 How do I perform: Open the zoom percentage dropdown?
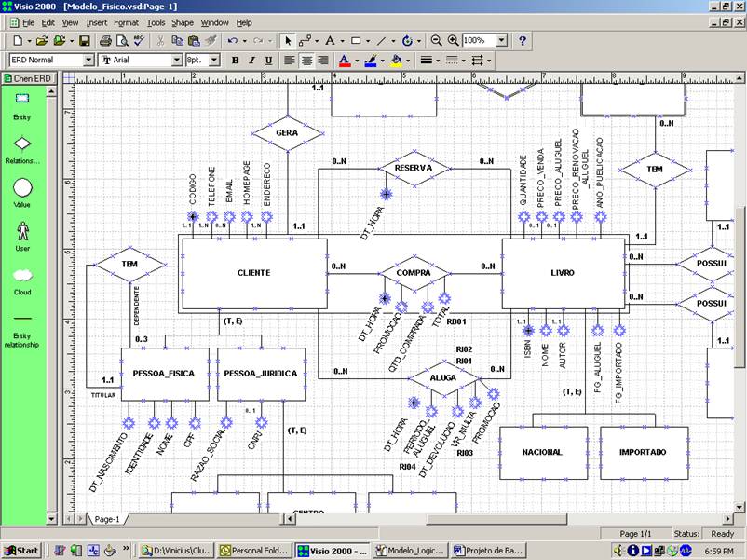click(x=501, y=41)
